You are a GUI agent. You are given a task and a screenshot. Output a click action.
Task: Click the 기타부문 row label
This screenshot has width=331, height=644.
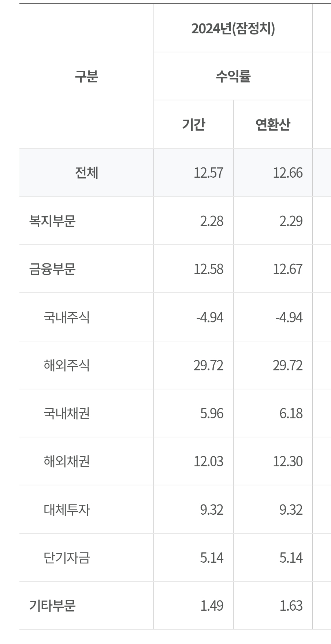(x=52, y=606)
